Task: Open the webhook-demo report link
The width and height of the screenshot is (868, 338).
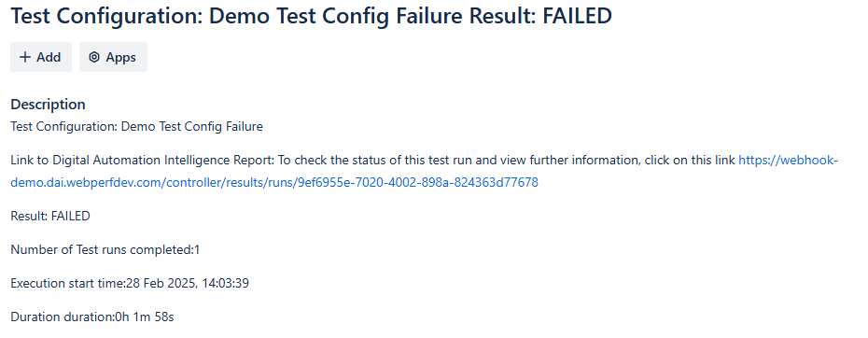Action: pyautogui.click(x=425, y=171)
